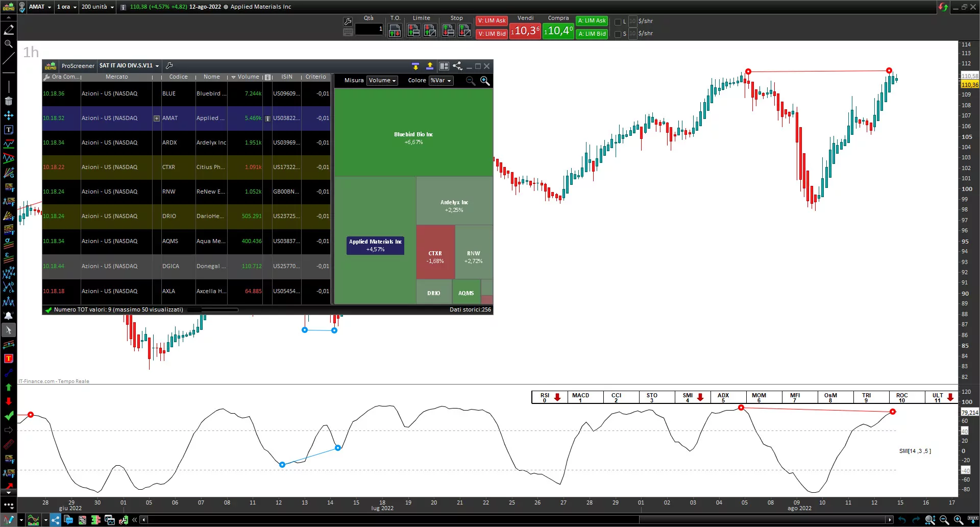Click ProScreener yellow upload arrow icon

[x=430, y=66]
